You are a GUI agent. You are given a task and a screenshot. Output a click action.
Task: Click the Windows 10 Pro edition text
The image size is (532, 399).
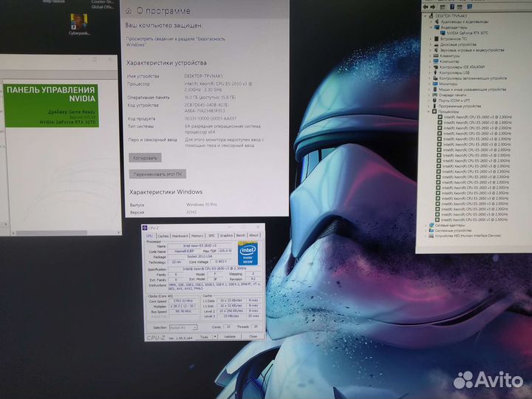click(x=202, y=205)
